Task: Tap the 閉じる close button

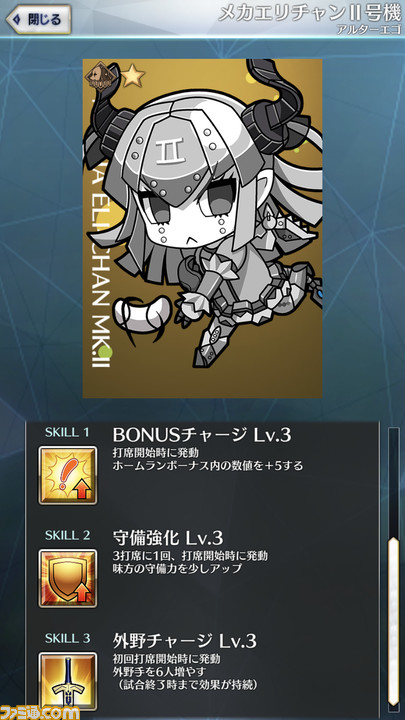Action: tap(39, 19)
